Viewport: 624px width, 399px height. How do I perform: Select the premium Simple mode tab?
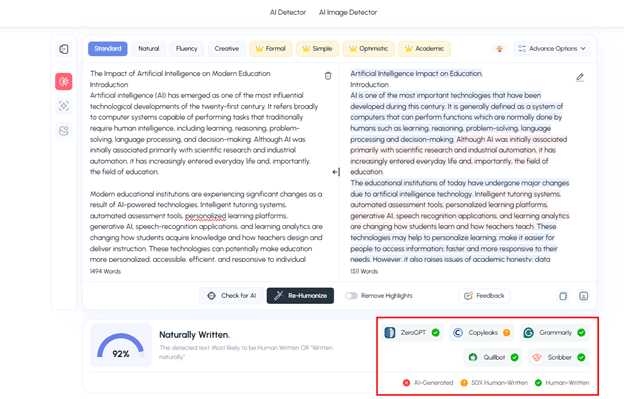pos(317,49)
